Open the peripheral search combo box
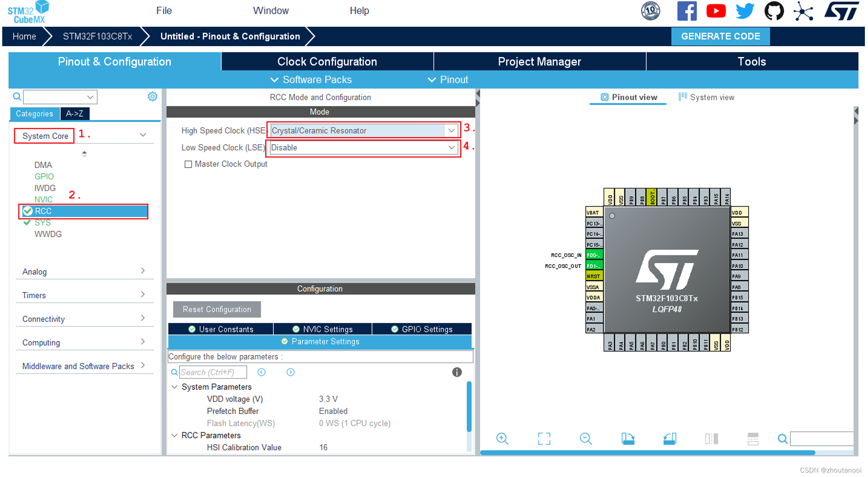The image size is (868, 477). point(60,97)
